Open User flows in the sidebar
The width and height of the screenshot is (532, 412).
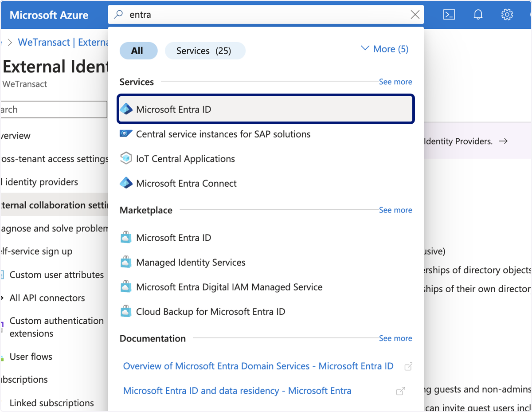click(31, 357)
